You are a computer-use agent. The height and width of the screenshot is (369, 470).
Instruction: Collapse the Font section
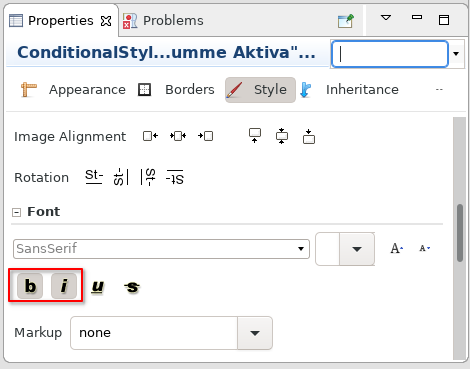16,212
